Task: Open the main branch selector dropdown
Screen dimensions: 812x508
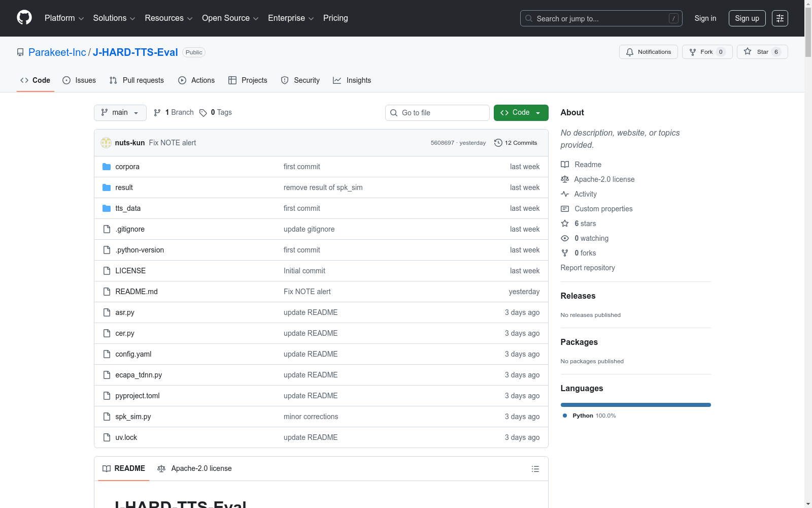Action: click(x=120, y=113)
